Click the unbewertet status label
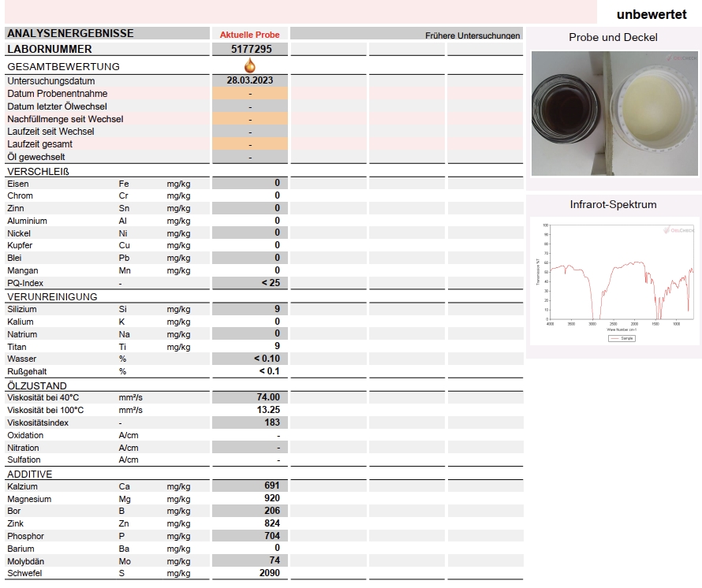Screen dimensions: 702x588 651,14
